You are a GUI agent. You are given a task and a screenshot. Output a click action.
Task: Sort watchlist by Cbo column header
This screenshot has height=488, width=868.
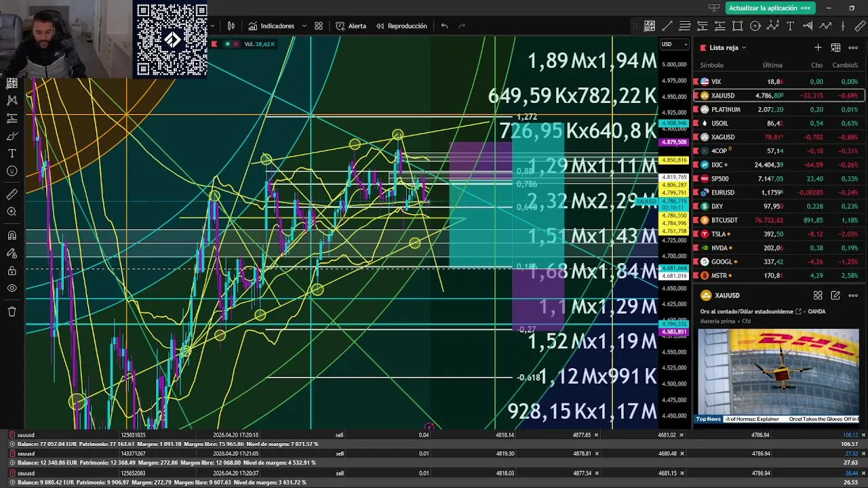817,65
